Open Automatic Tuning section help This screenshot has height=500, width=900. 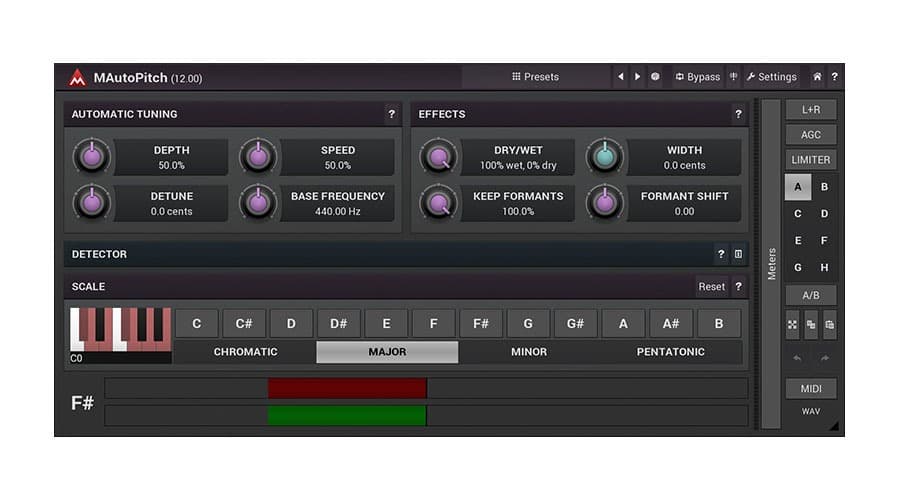391,114
